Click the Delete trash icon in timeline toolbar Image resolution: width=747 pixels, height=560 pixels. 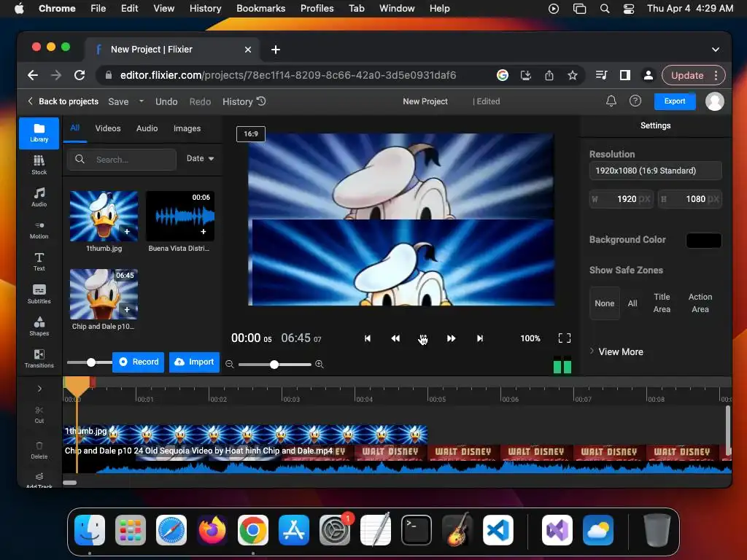click(x=39, y=449)
